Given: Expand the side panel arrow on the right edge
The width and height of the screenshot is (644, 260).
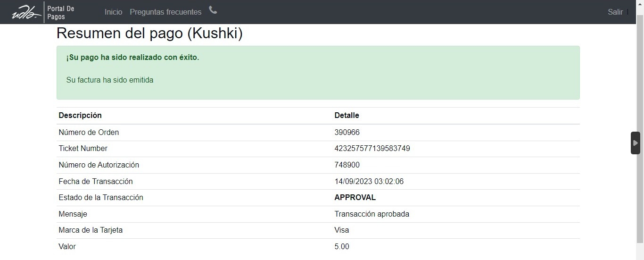Looking at the screenshot, I should (x=636, y=143).
